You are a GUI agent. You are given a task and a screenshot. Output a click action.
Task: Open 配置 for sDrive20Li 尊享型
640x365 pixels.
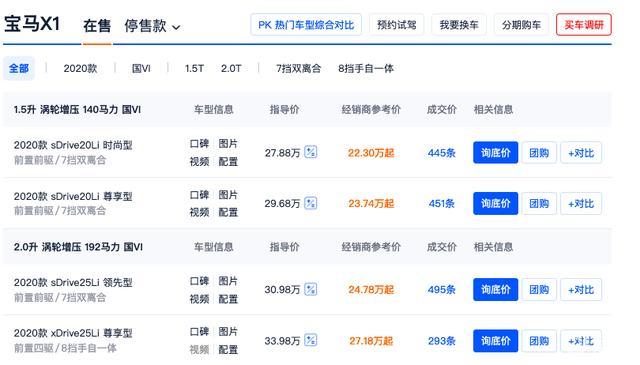(x=228, y=212)
